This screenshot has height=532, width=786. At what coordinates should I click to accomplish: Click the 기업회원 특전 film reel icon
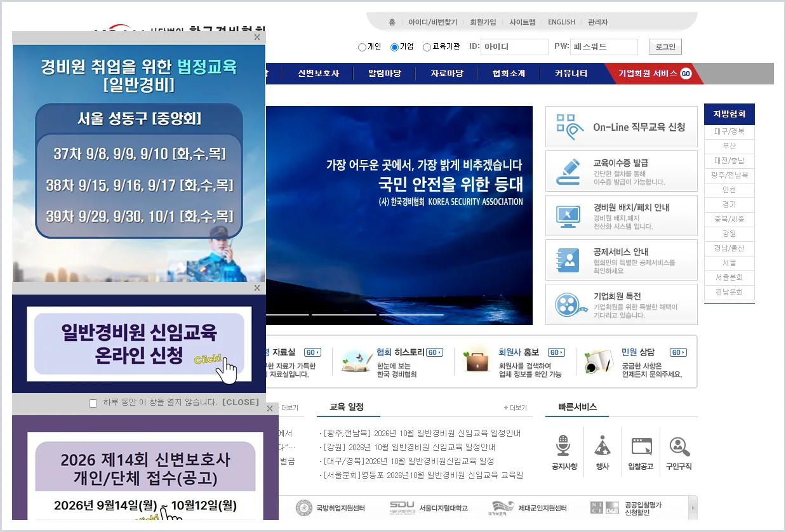(x=570, y=305)
